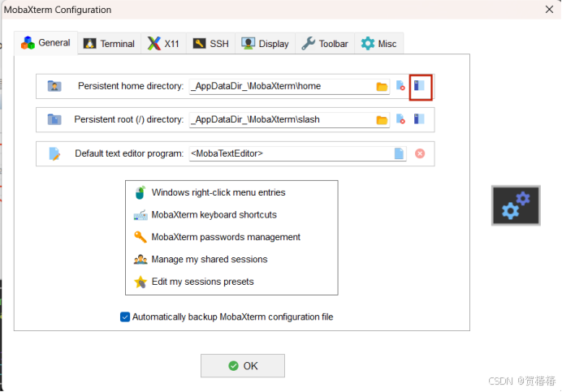
Task: Reset persistent home directory path
Action: click(400, 86)
